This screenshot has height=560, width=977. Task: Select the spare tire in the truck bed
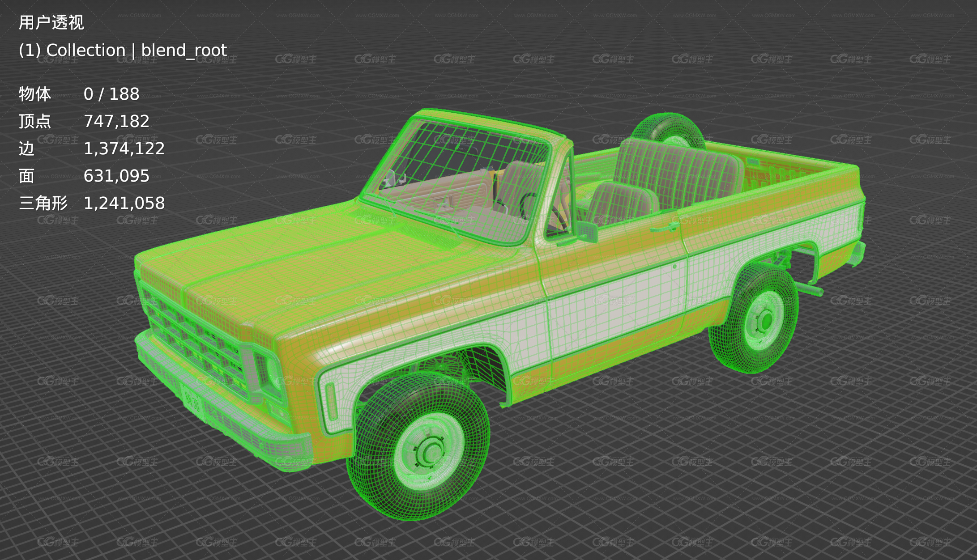click(669, 131)
